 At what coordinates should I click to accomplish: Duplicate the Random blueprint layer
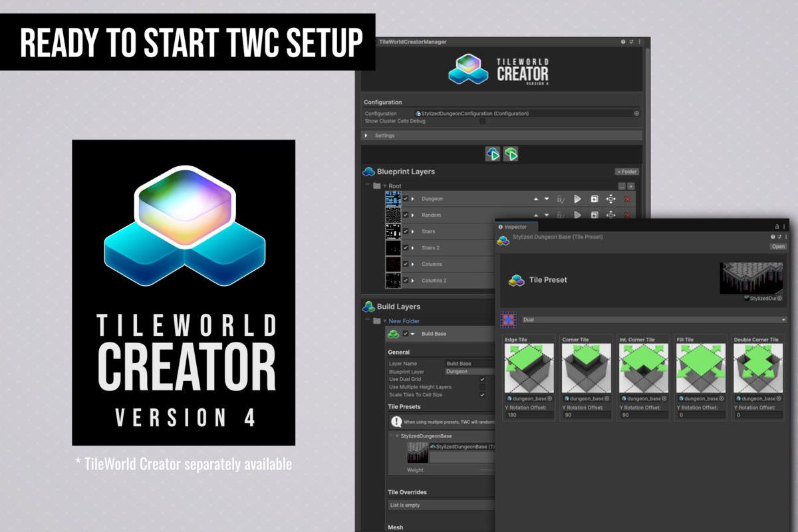594,215
